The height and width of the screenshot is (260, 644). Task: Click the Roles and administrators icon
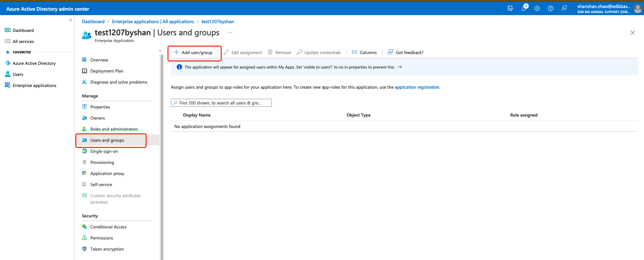[84, 129]
